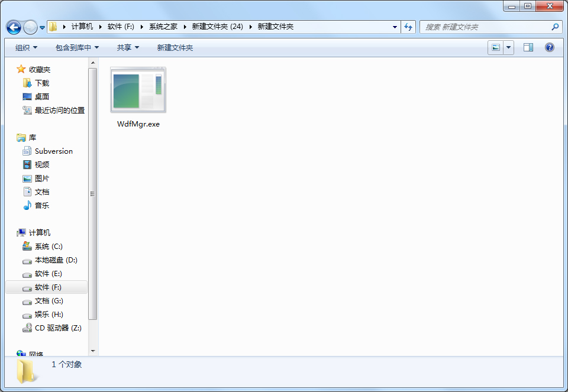Viewport: 568px width, 392px height.
Task: Open the 共享 (Share) menu
Action: [x=127, y=47]
